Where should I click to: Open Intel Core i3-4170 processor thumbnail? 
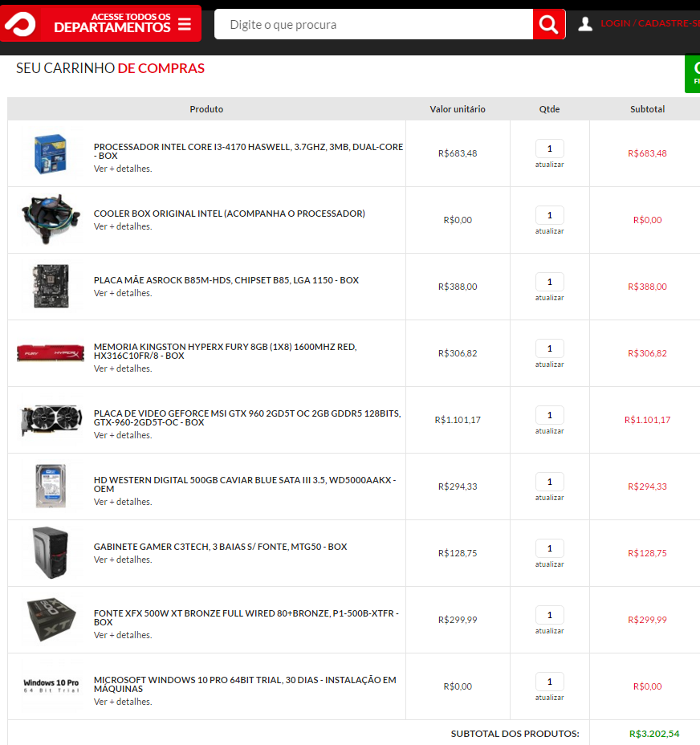tap(51, 153)
